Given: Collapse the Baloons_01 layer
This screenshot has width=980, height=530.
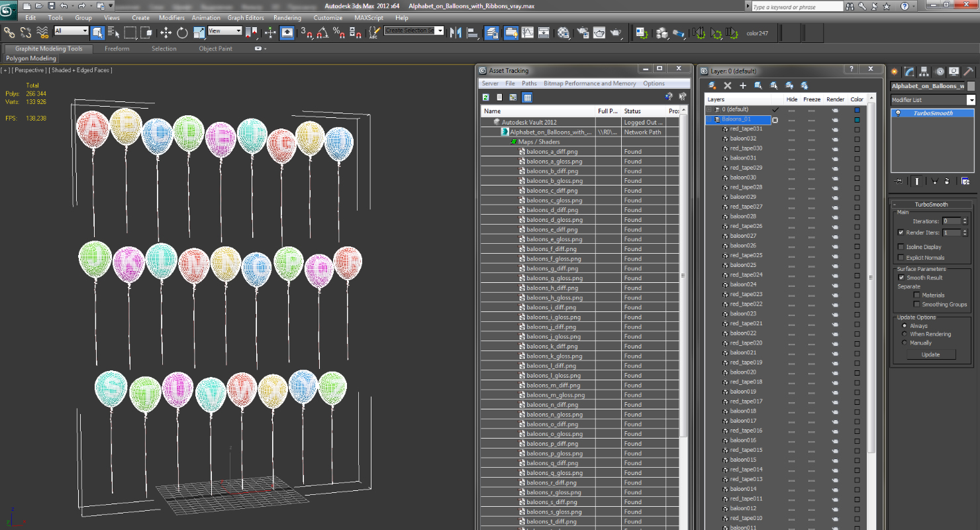Looking at the screenshot, I should pyautogui.click(x=709, y=119).
